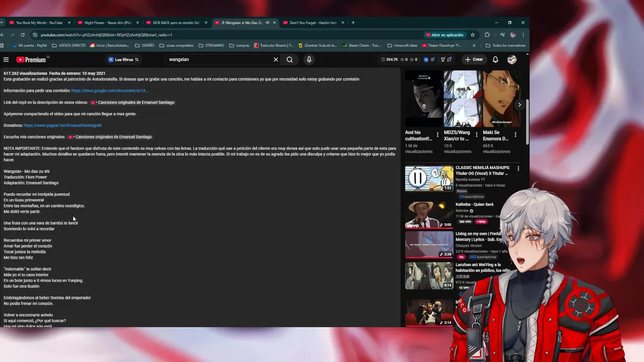644x362 pixels.
Task: Open Los filtros dropdown
Action: [124, 59]
